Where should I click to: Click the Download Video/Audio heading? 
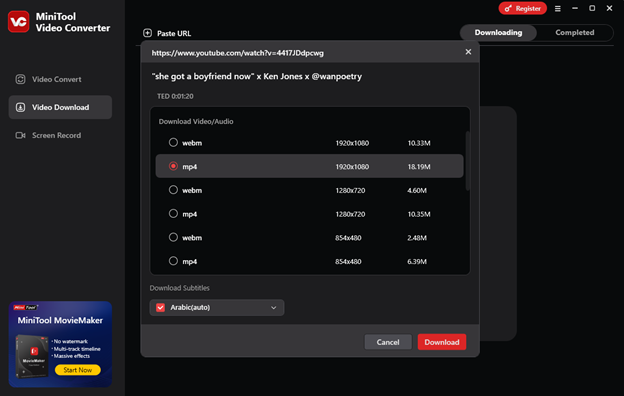(196, 121)
